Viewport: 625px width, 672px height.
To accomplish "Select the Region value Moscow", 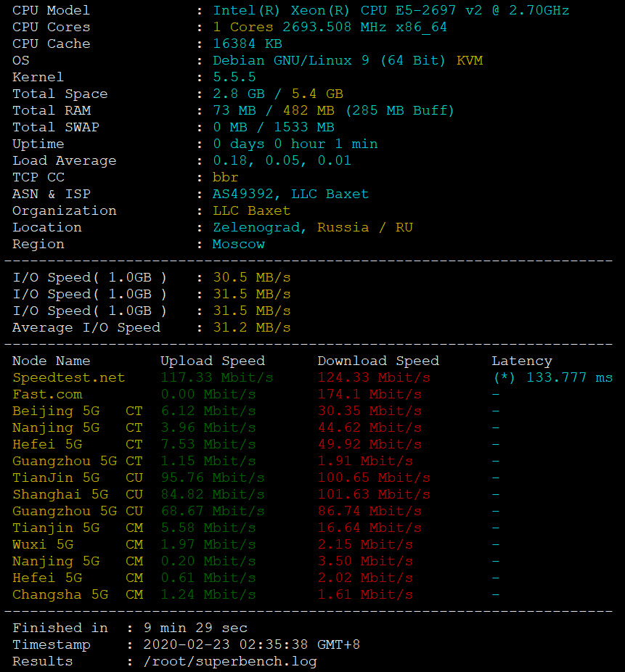I will [238, 244].
